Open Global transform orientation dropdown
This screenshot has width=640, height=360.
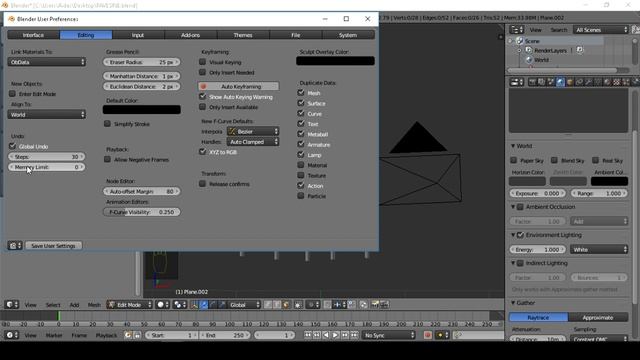pyautogui.click(x=244, y=304)
